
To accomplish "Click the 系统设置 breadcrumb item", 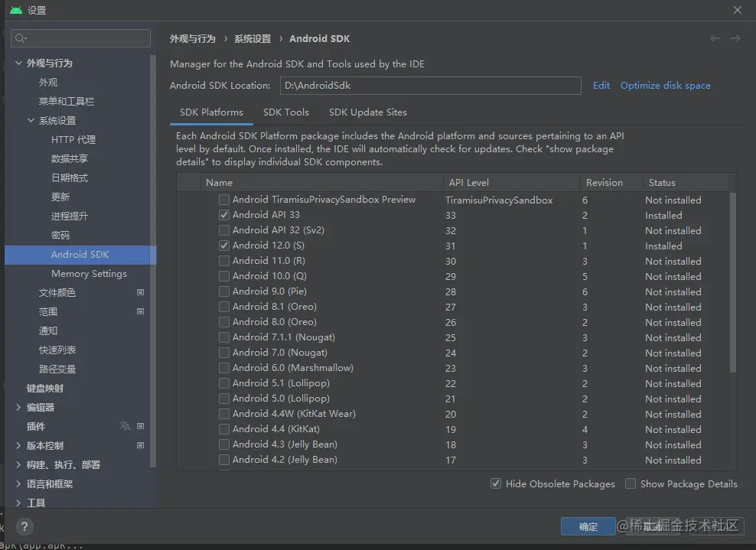I will coord(253,38).
